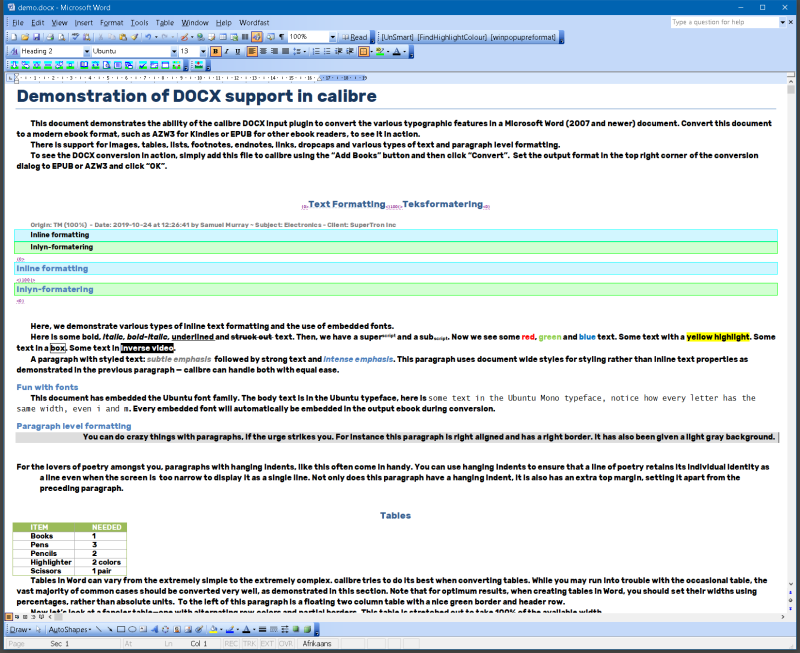Click the first Wordfast toolbar icon
800x653 pixels.
tap(14, 65)
